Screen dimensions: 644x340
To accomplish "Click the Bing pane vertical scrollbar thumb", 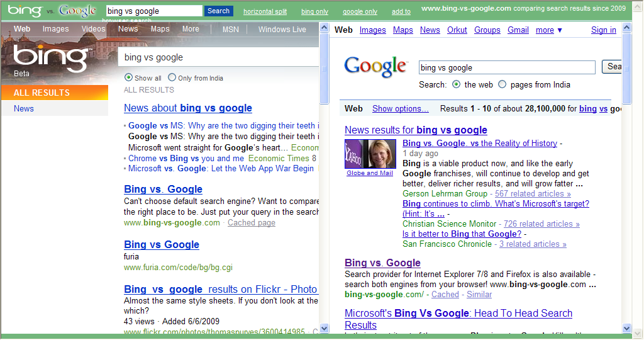I will (x=324, y=69).
